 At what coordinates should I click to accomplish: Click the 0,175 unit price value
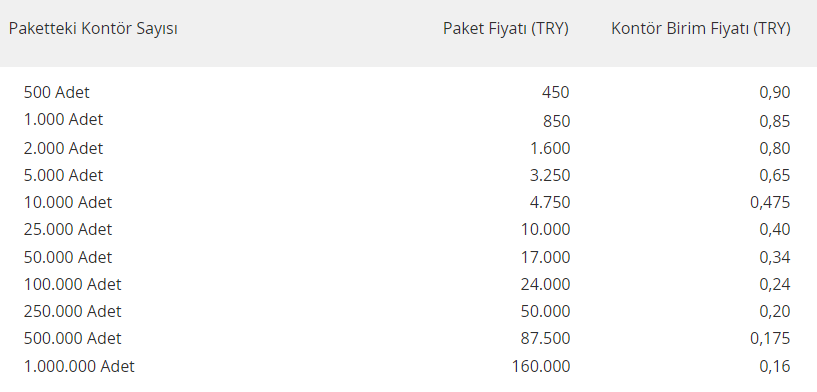pyautogui.click(x=770, y=338)
